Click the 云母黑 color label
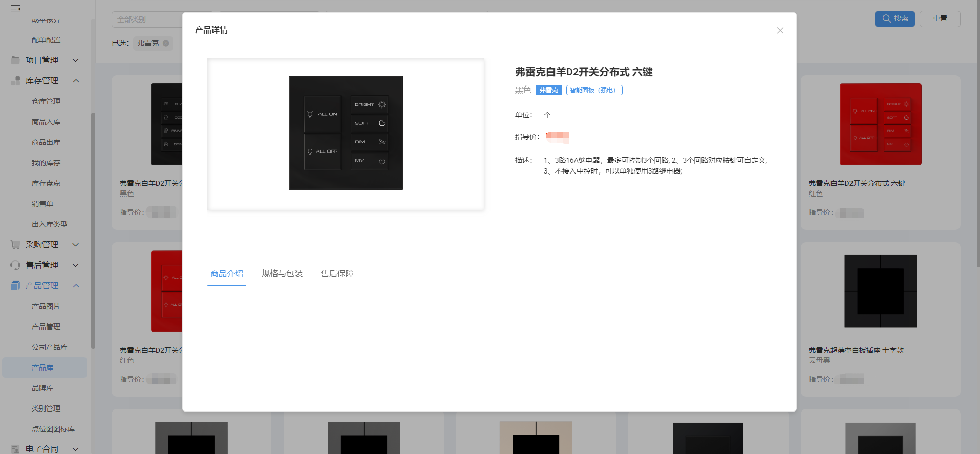This screenshot has width=980, height=454. (x=819, y=360)
